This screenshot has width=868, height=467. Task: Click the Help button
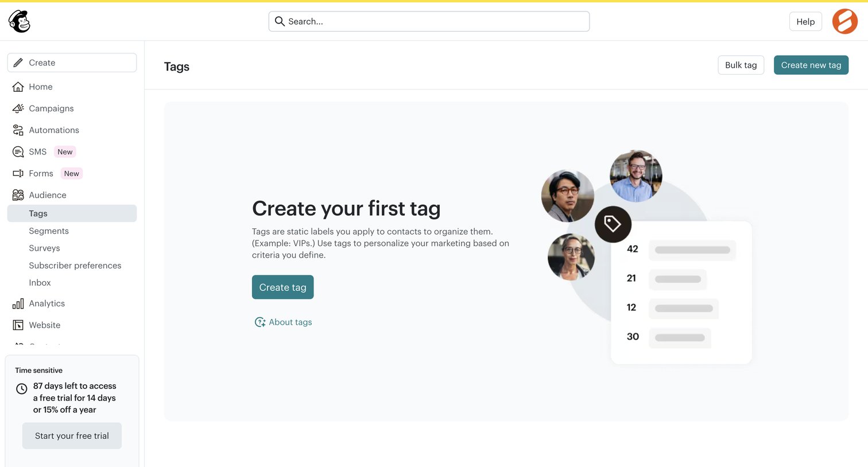click(805, 21)
